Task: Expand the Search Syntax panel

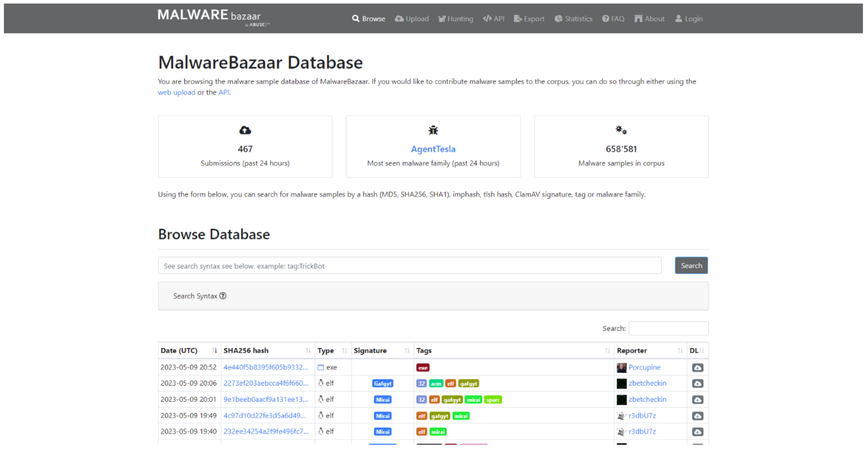Action: coord(433,296)
